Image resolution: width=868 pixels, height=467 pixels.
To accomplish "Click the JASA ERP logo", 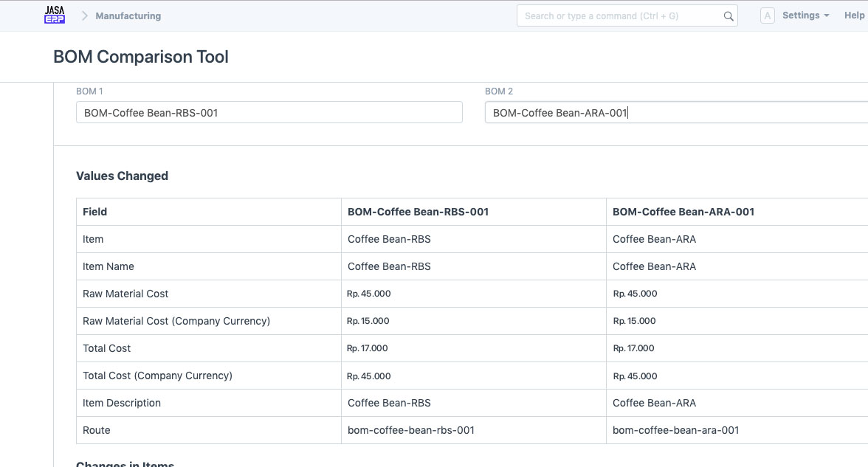I will click(55, 15).
